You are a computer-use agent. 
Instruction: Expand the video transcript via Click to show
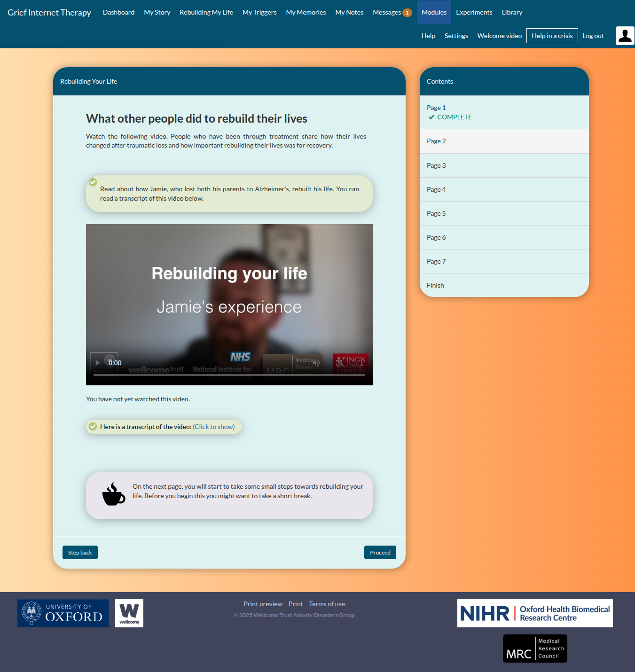tap(213, 427)
